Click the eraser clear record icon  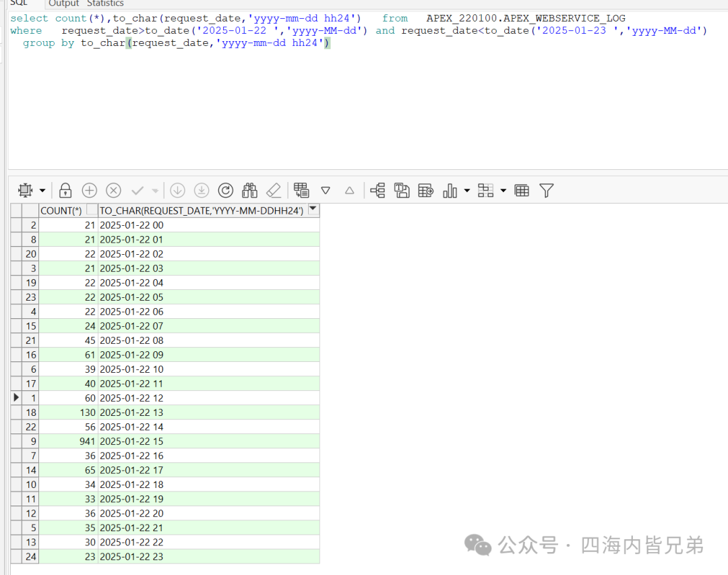[x=274, y=190]
